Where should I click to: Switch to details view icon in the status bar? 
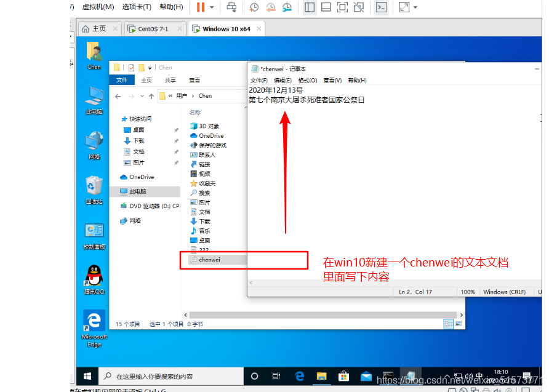(x=449, y=324)
